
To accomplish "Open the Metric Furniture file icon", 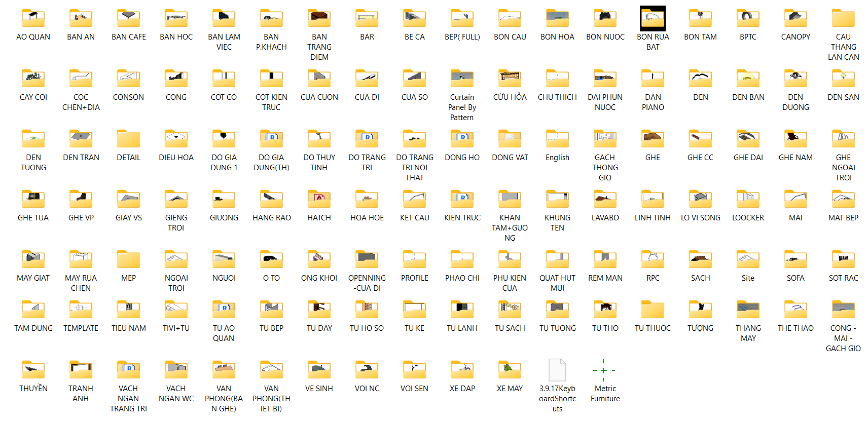I will pyautogui.click(x=604, y=371).
